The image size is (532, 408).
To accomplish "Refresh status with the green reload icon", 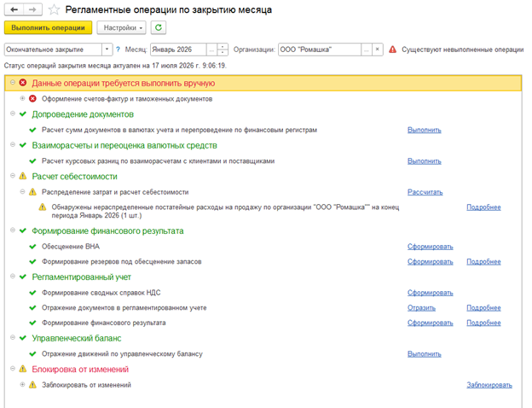I will (x=159, y=27).
